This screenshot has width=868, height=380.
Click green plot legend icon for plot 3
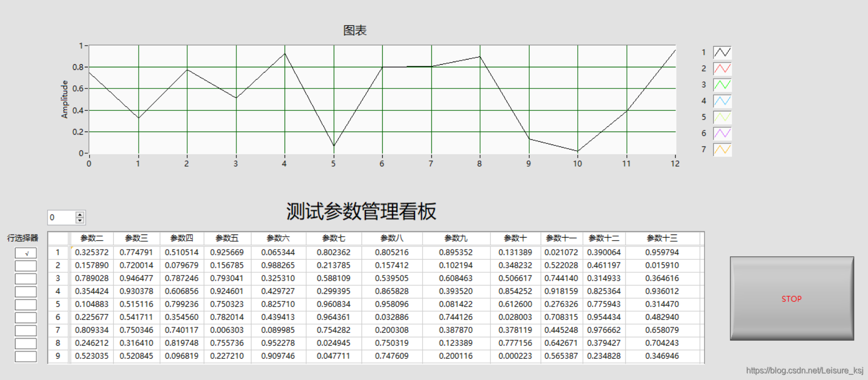click(722, 84)
